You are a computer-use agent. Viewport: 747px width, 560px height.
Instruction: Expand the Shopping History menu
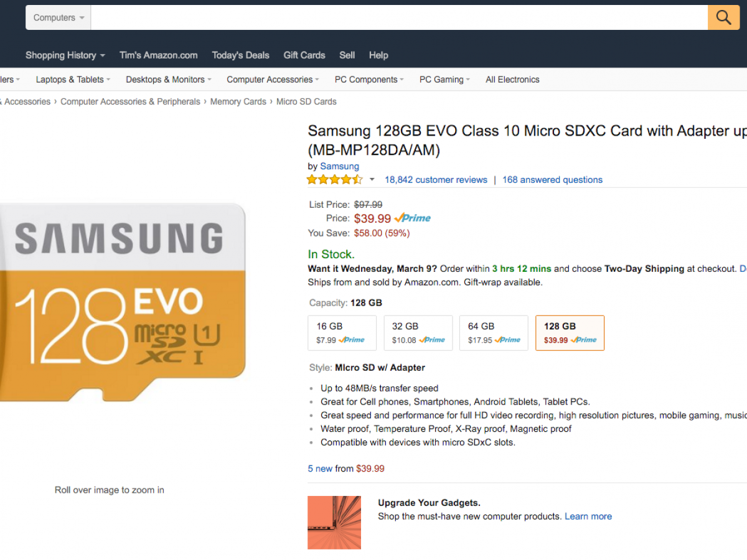65,55
